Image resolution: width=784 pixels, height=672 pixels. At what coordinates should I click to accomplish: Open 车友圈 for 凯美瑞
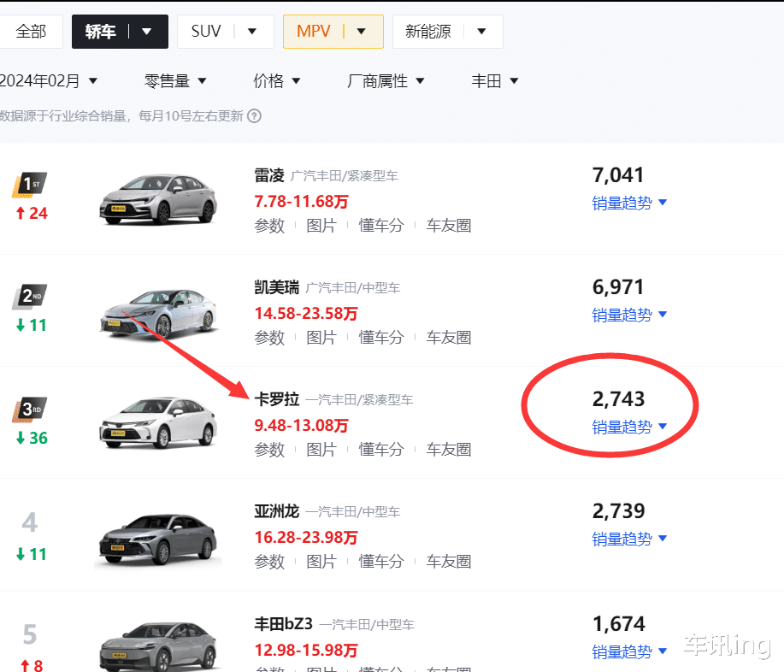[449, 338]
